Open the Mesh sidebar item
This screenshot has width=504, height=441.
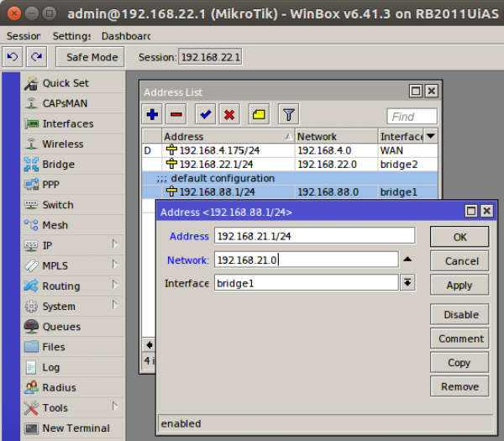tap(73, 224)
